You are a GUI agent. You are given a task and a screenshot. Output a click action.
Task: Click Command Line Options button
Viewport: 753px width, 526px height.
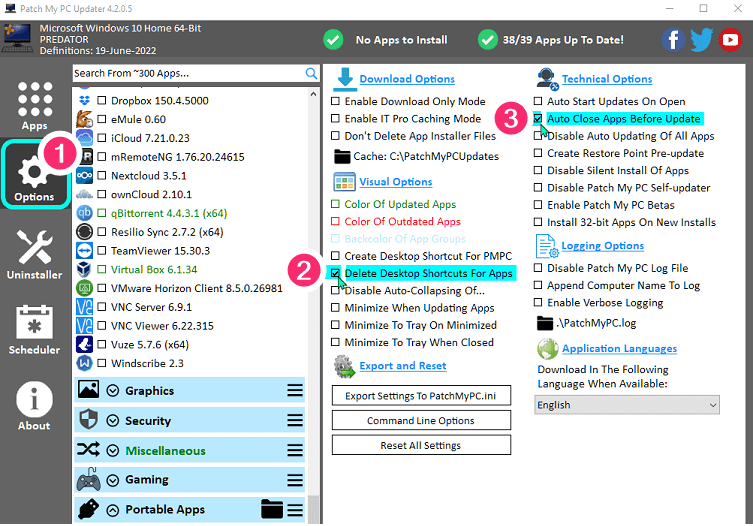[421, 420]
